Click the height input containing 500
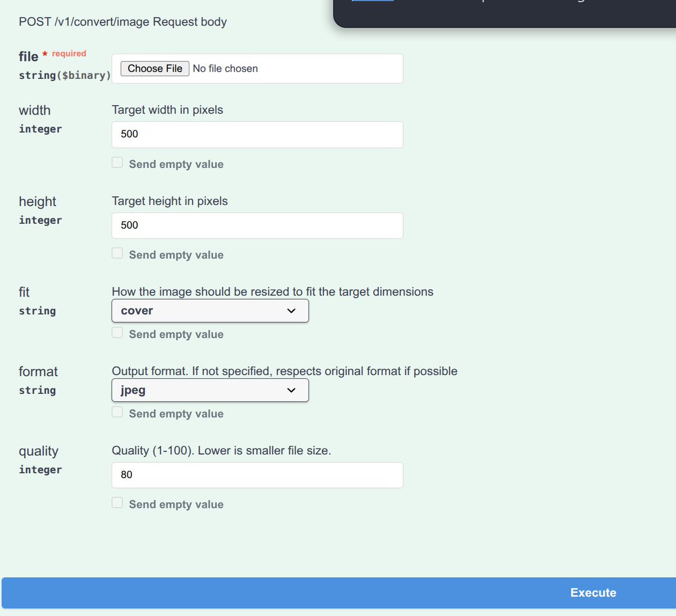This screenshot has height=616, width=676. point(257,225)
